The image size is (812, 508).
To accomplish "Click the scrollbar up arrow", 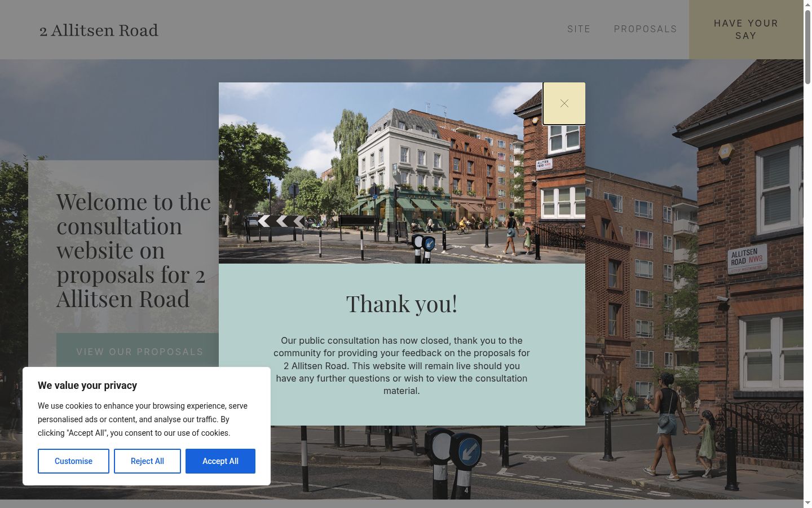I will click(807, 4).
